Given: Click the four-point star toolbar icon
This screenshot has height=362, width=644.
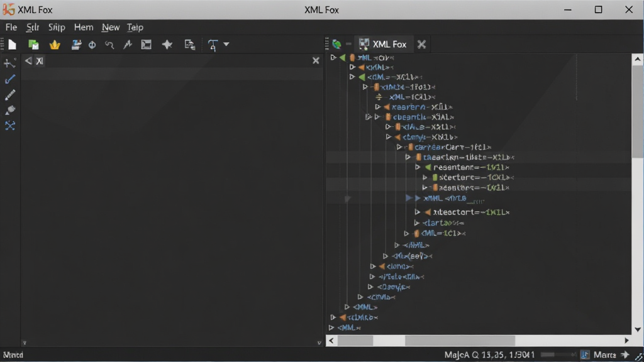Looking at the screenshot, I should 167,45.
